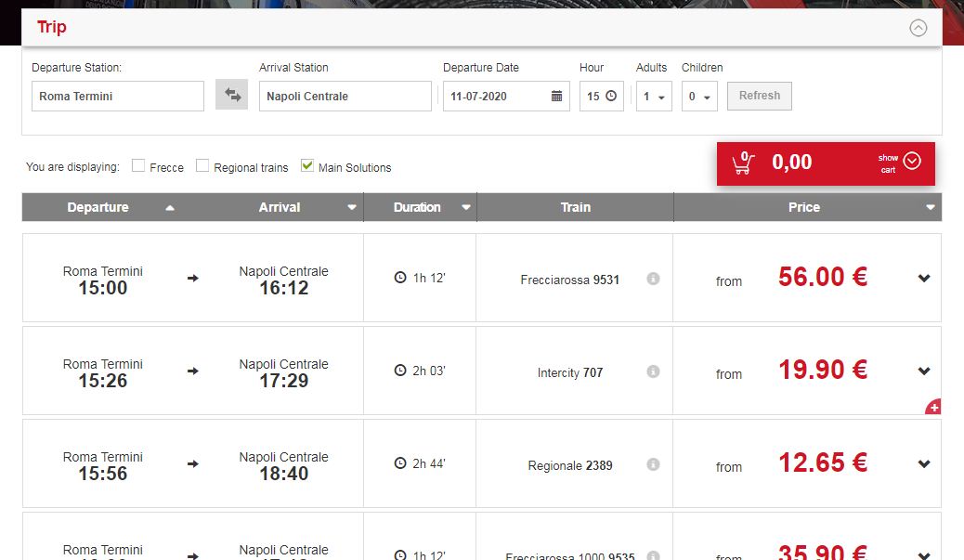Expand the 19.90 € Intercity fare details
The width and height of the screenshot is (964, 560).
tap(923, 371)
